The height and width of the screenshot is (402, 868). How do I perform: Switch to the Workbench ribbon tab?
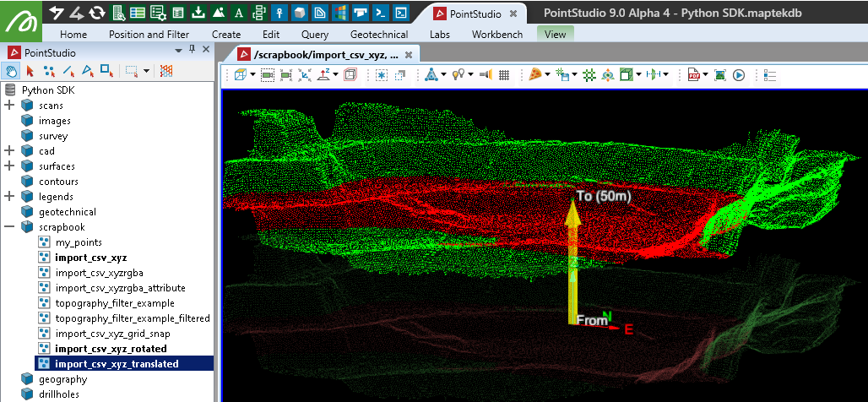click(497, 35)
